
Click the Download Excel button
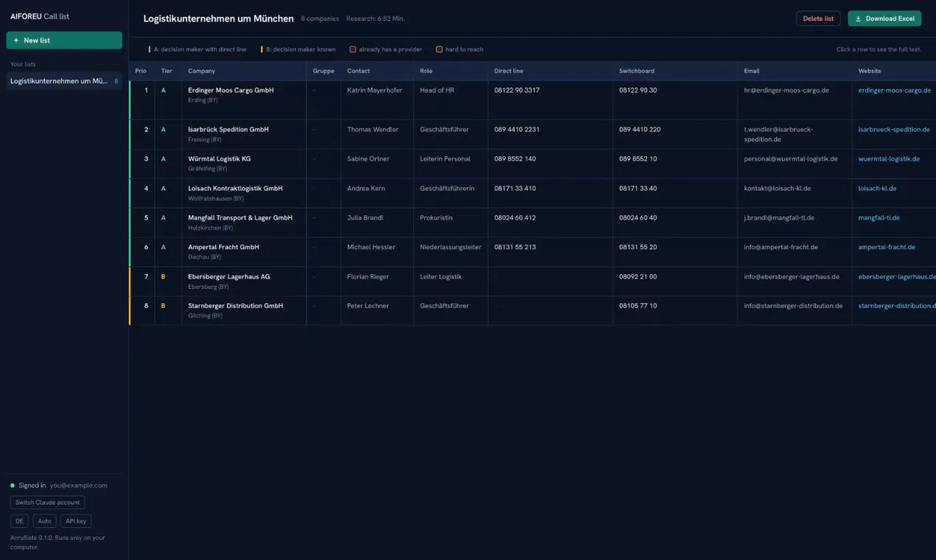tap(884, 18)
